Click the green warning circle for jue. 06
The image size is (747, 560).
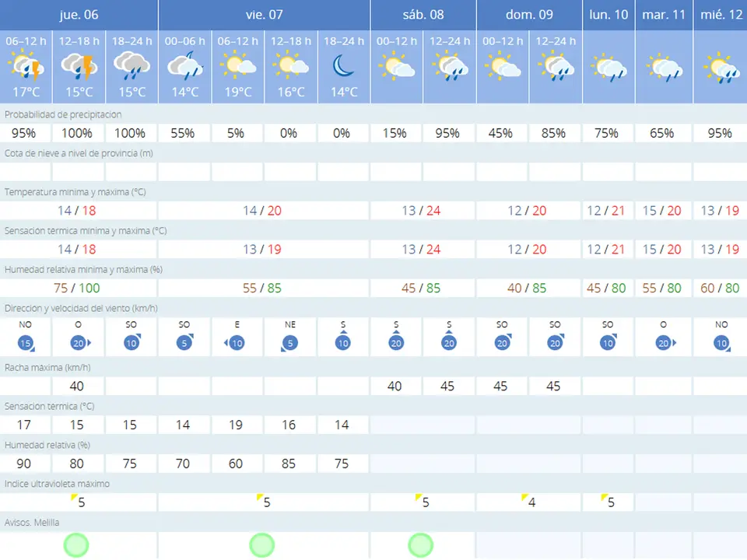pos(76,544)
